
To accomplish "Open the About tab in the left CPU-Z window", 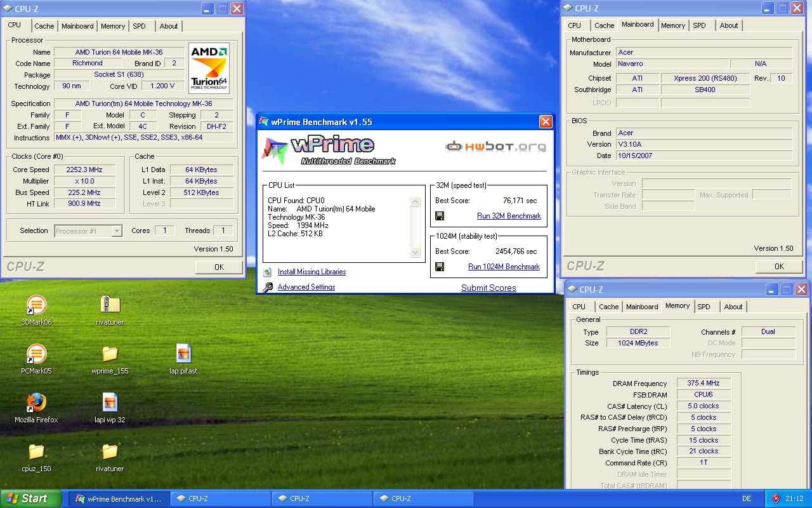I will 169,26.
